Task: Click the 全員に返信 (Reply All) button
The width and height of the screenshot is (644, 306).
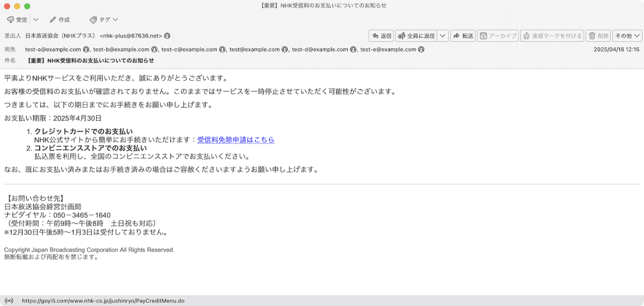Action: [416, 36]
